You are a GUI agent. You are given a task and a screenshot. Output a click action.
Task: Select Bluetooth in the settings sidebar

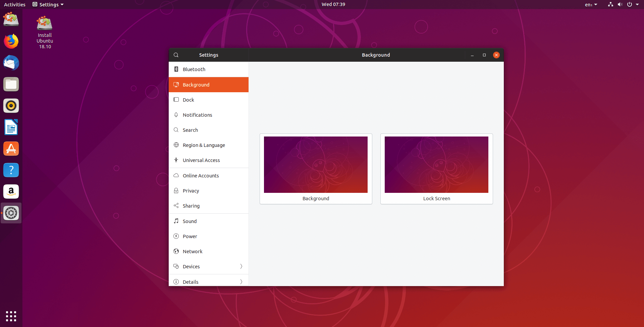click(x=209, y=69)
